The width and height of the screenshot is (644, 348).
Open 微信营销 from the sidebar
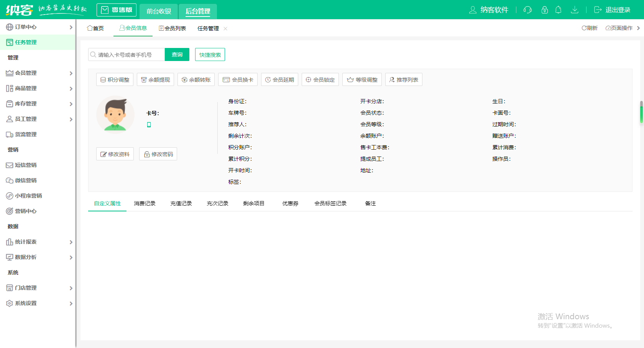point(26,180)
